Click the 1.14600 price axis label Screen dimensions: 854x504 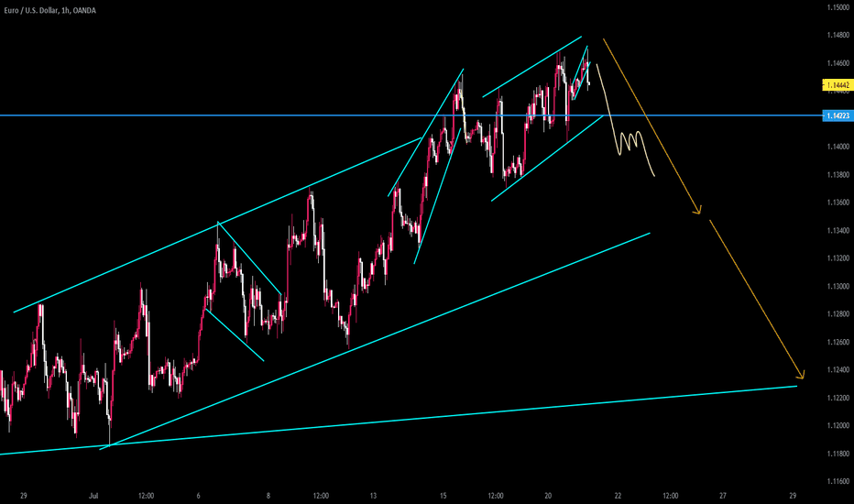tap(838, 63)
